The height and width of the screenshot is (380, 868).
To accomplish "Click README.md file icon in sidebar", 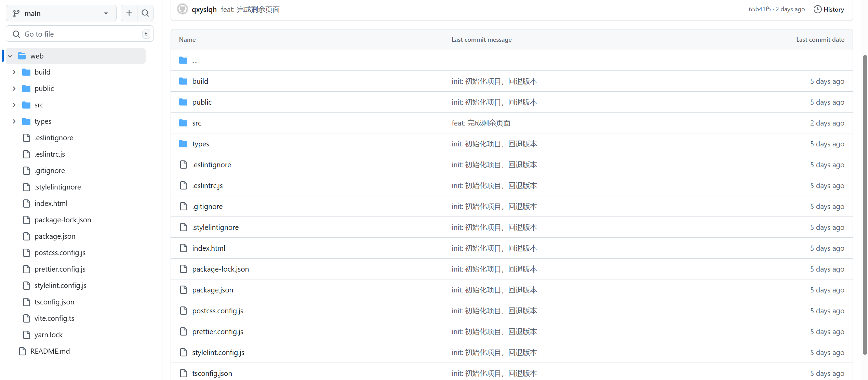I will point(23,351).
